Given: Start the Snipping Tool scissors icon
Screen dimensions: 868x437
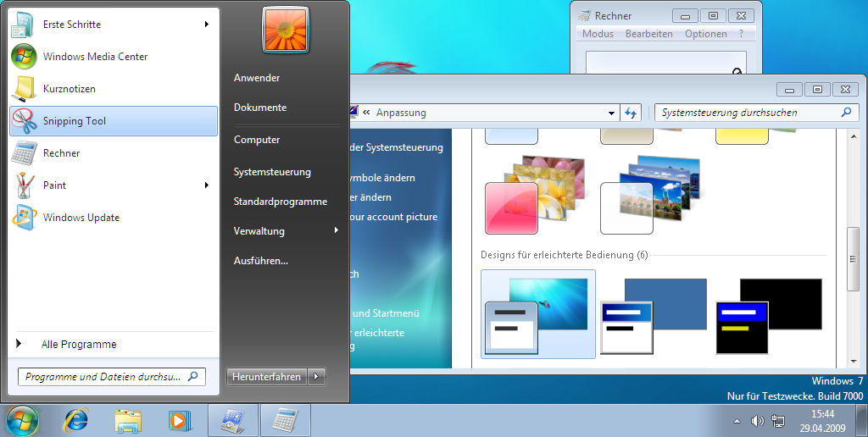Looking at the screenshot, I should click(24, 120).
